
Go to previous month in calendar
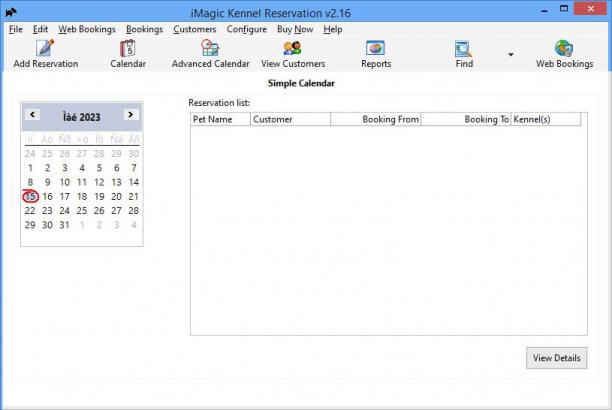[32, 114]
